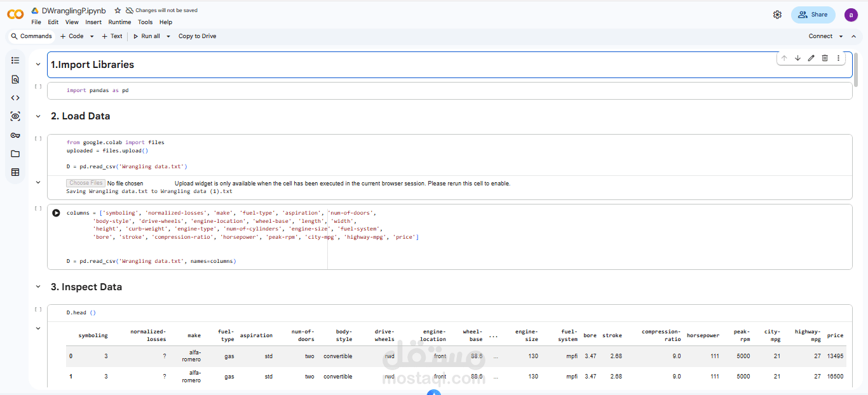Screen dimensions: 868x395
Task: Open the Find and replace sidebar icon
Action: (15, 79)
